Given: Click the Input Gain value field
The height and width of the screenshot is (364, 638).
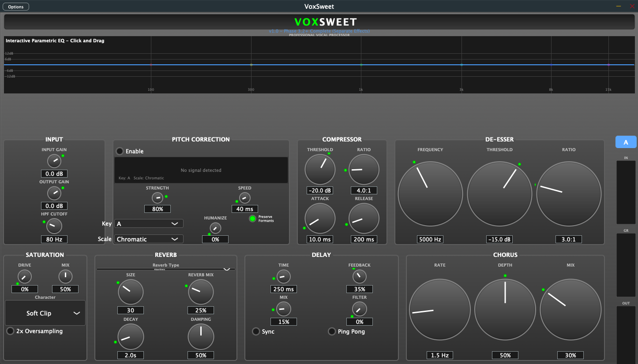Looking at the screenshot, I should pyautogui.click(x=54, y=174).
